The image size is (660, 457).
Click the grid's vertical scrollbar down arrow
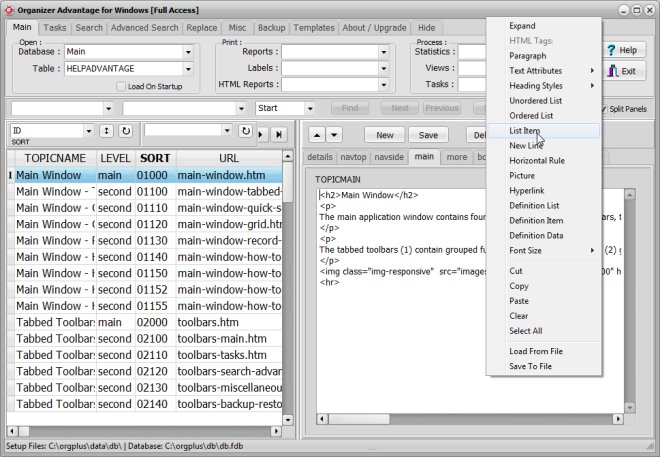288,420
